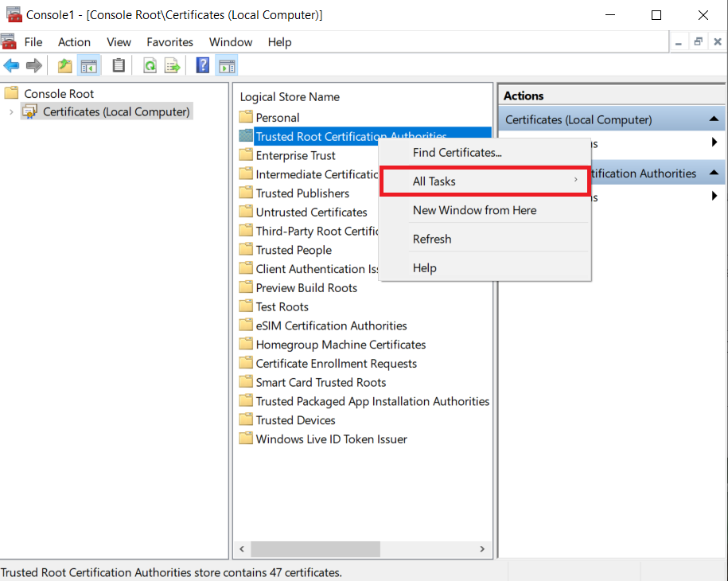Click the Preview Build Roots folder icon
The height and width of the screenshot is (581, 728).
click(246, 287)
